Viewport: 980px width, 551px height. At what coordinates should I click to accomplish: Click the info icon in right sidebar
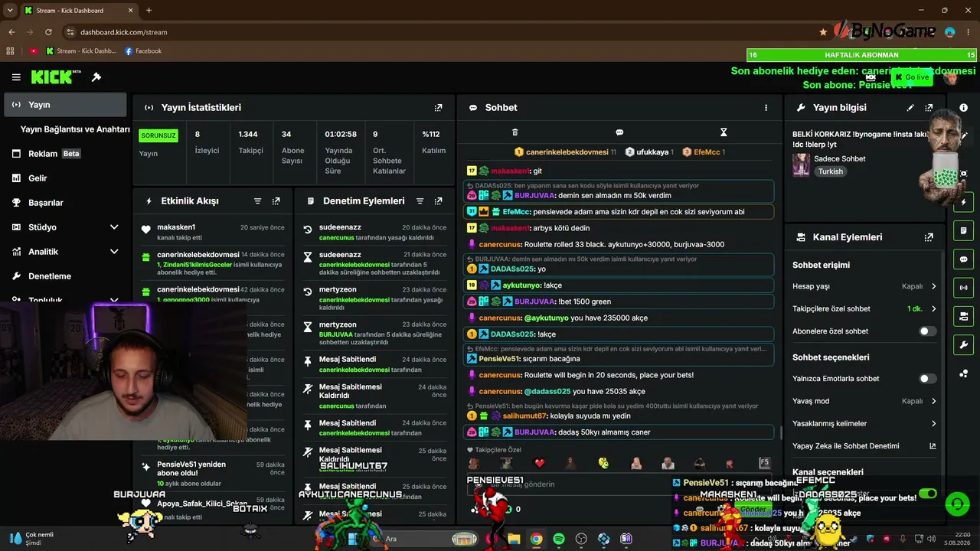(x=963, y=108)
